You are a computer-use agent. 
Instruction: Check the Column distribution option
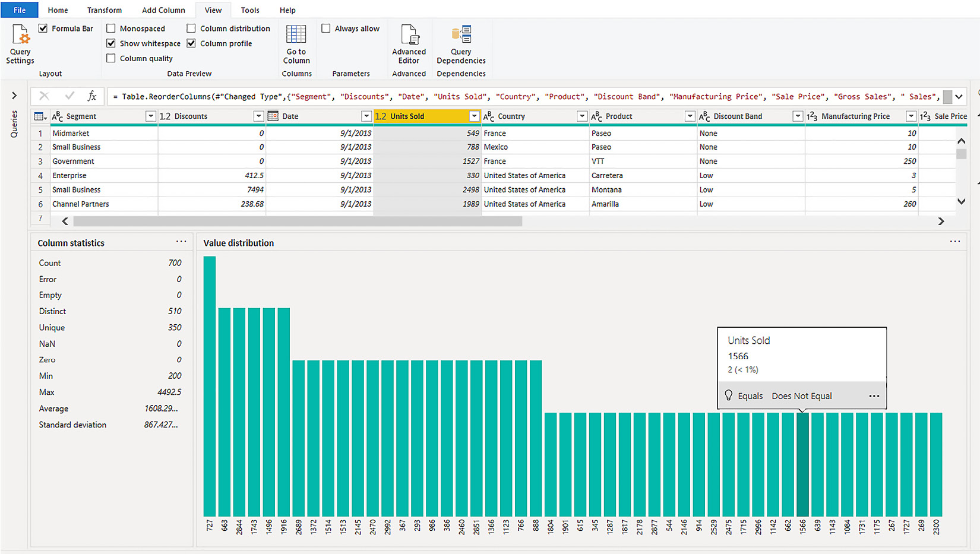coord(191,29)
